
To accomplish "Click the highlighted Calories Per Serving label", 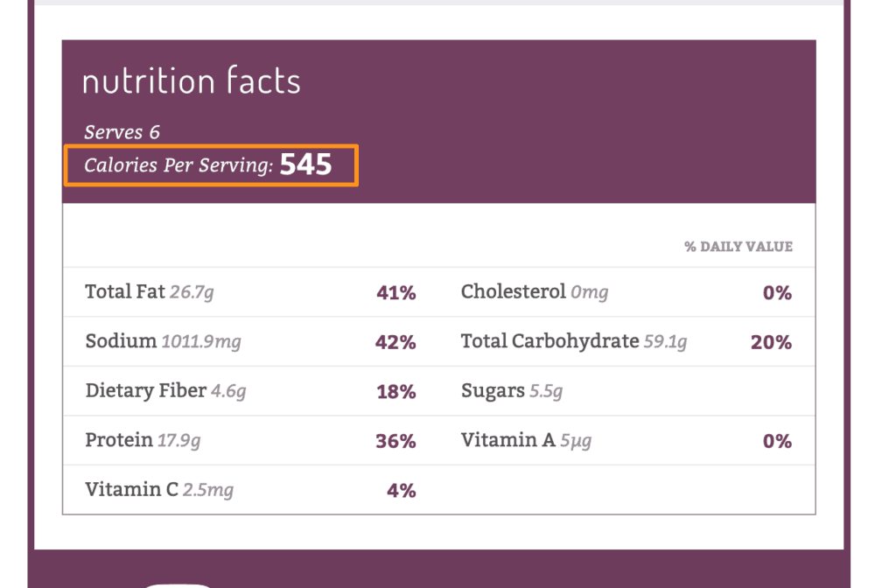I will (x=178, y=165).
